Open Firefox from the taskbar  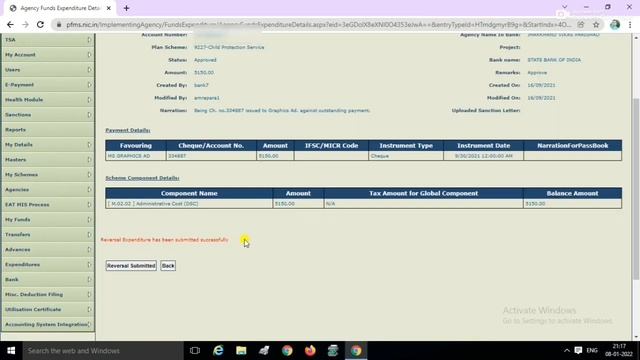pos(310,351)
